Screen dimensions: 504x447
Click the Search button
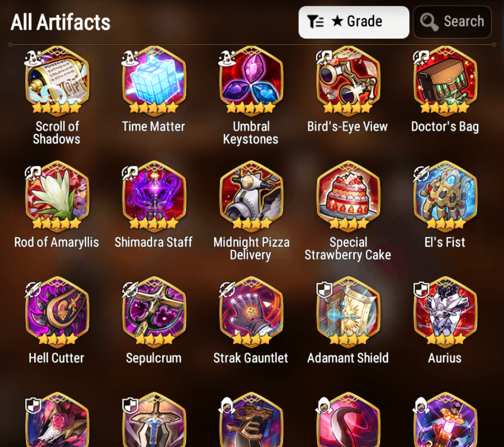[x=452, y=22]
